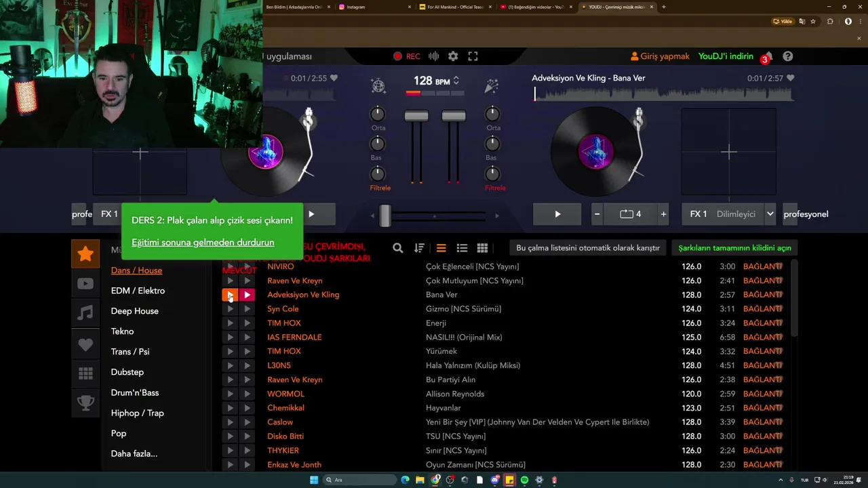The image size is (868, 488).
Task: Click the left deck Filtrele knob
Action: (378, 174)
